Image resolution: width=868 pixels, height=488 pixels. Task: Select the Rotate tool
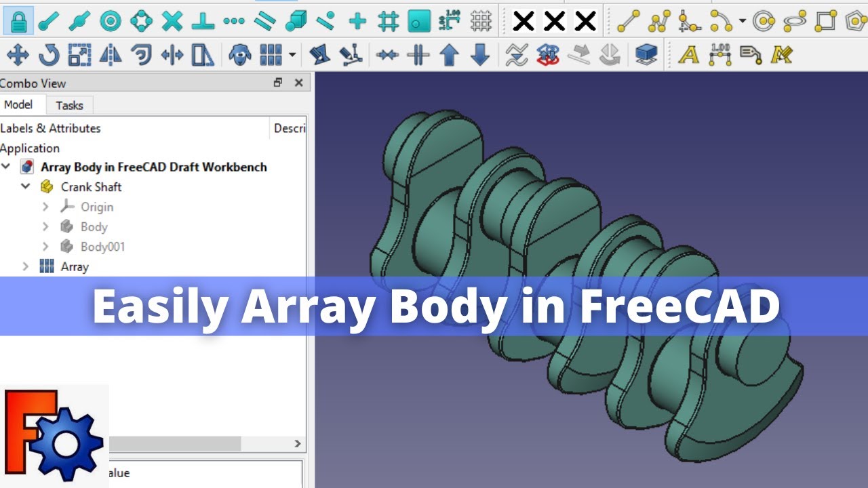pos(48,54)
